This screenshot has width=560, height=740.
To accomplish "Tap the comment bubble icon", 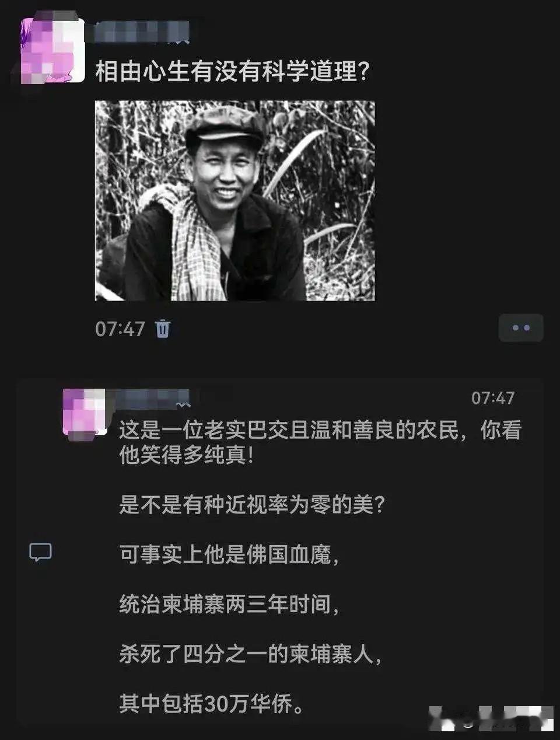I will (40, 552).
